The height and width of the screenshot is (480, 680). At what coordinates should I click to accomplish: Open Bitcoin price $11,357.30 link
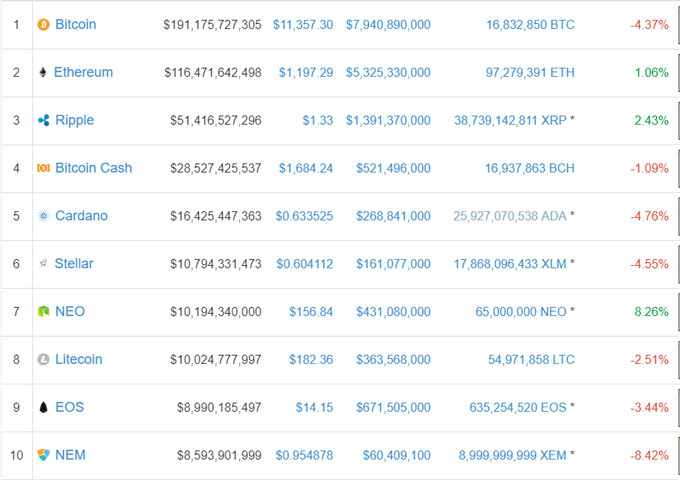coord(303,25)
